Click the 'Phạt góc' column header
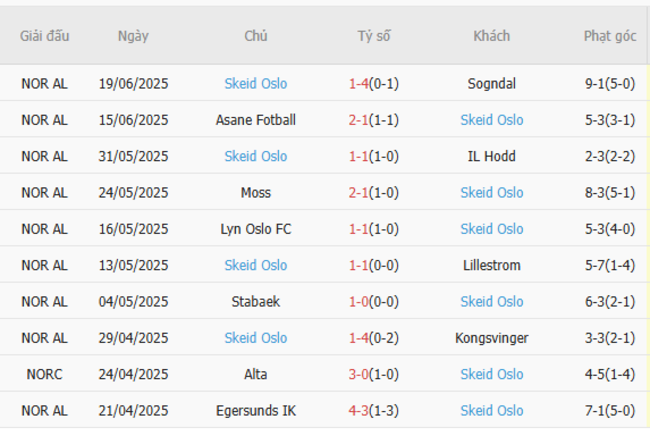This screenshot has width=650, height=436. 610,36
